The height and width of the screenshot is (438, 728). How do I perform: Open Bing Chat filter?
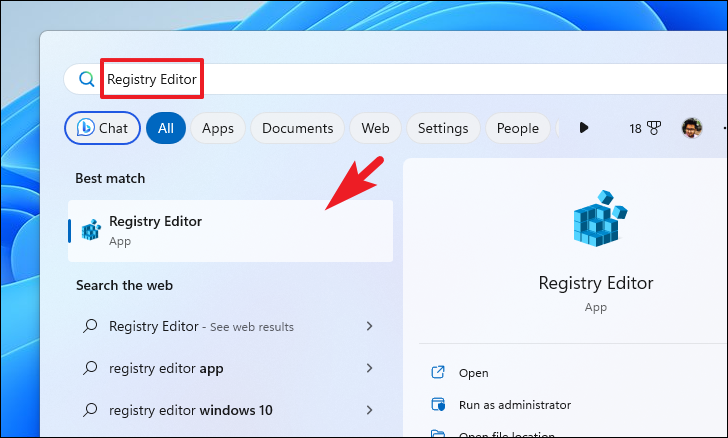click(x=102, y=128)
